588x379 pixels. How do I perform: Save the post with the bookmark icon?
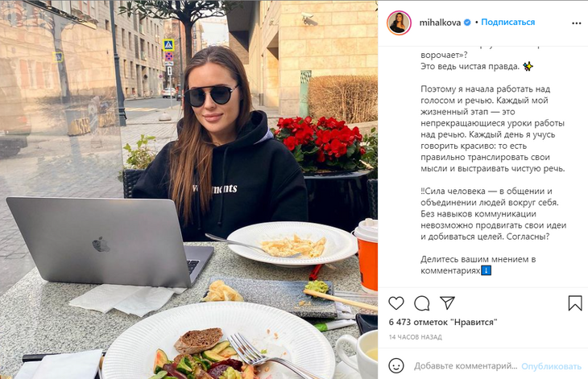tap(575, 303)
